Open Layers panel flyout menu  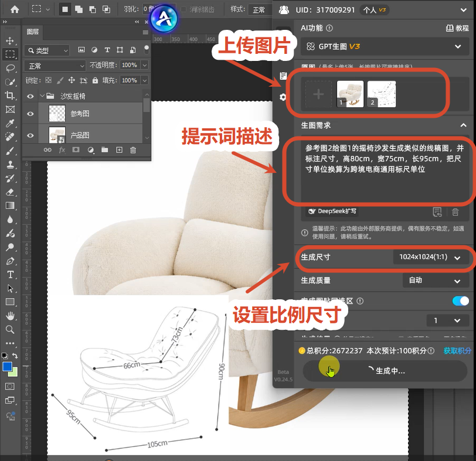pyautogui.click(x=145, y=32)
